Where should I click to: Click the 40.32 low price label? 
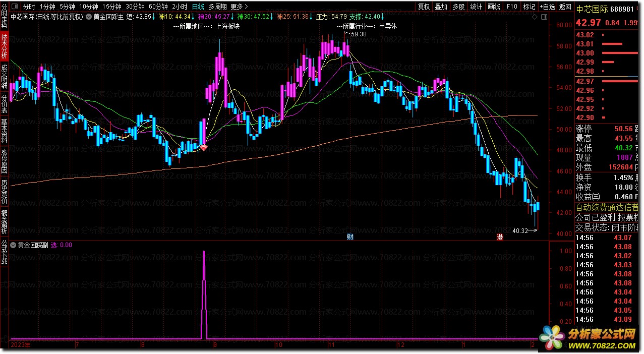[x=520, y=231]
